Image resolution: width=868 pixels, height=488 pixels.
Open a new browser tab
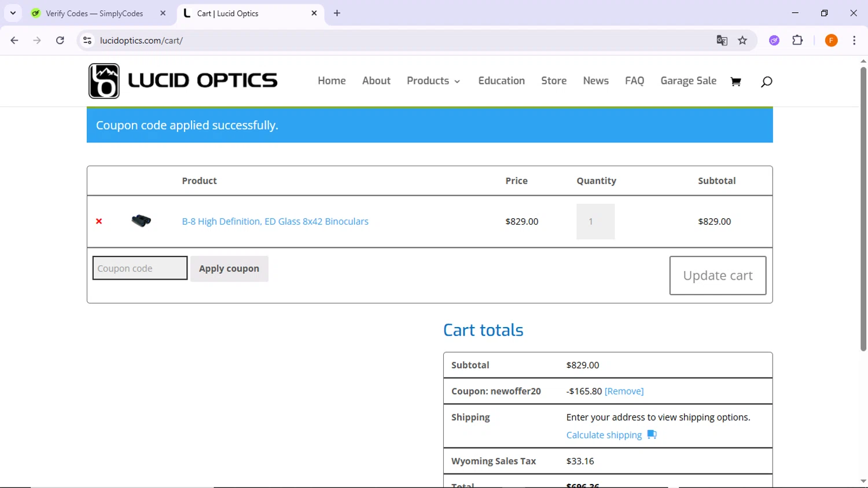pyautogui.click(x=337, y=13)
